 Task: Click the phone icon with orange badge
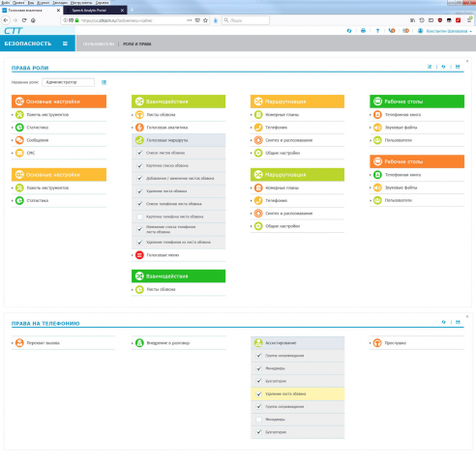(x=392, y=31)
